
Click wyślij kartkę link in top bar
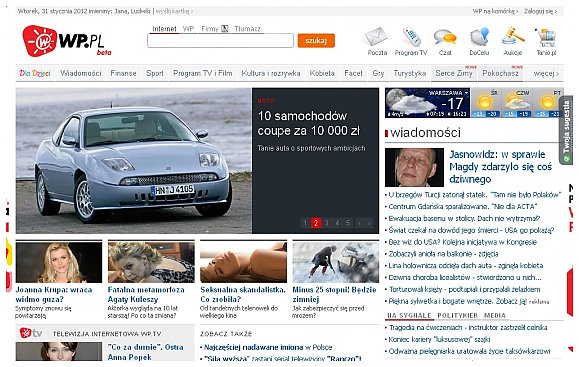coord(174,11)
